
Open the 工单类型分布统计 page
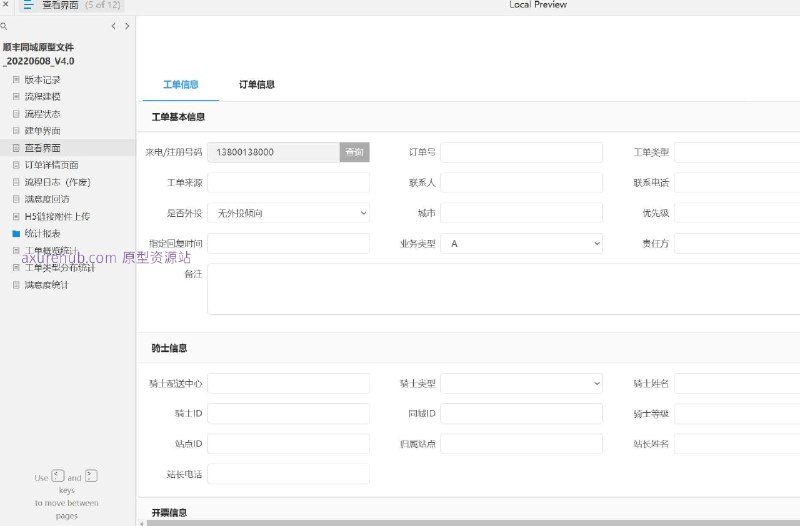[60, 268]
